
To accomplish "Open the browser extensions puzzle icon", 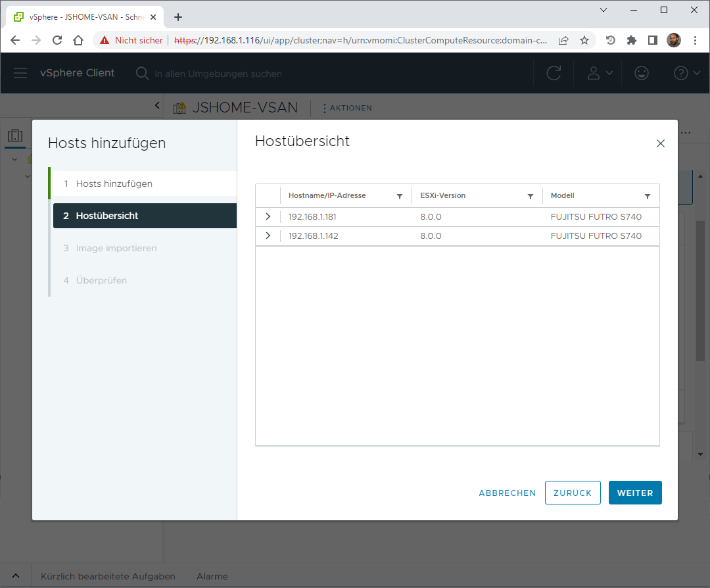I will (632, 40).
